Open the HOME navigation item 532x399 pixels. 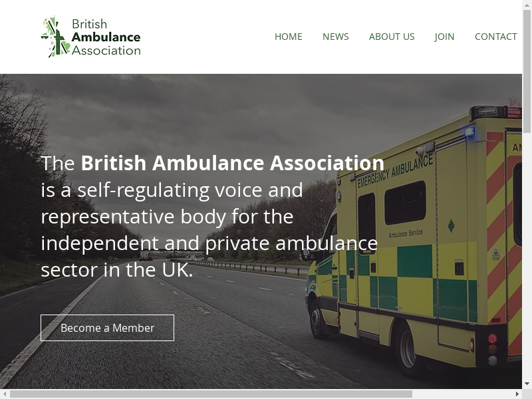289,37
